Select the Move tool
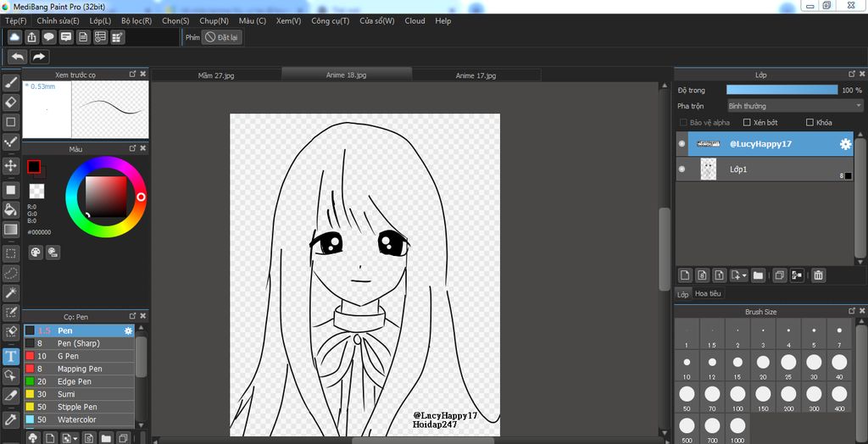Image resolution: width=868 pixels, height=444 pixels. pos(10,165)
